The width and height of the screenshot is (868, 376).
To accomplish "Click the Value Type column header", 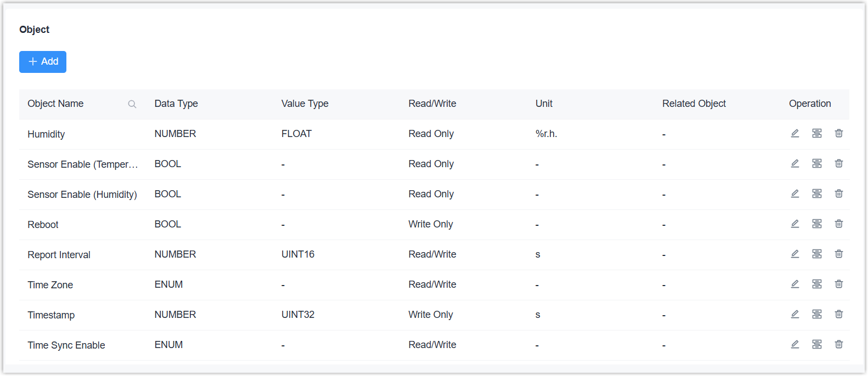I will 305,104.
